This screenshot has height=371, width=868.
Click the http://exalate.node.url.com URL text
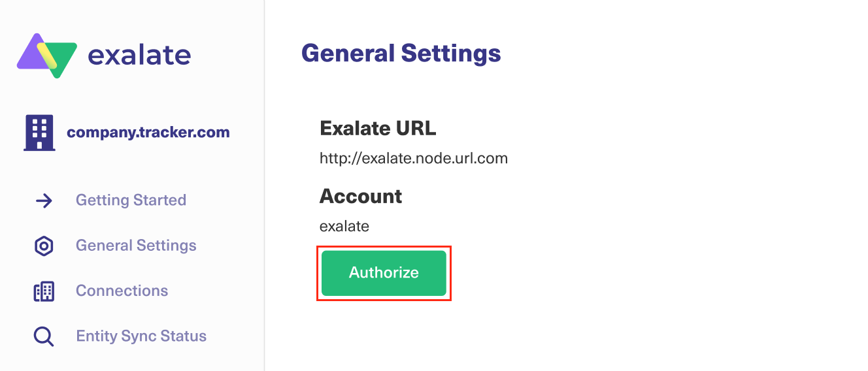[413, 158]
